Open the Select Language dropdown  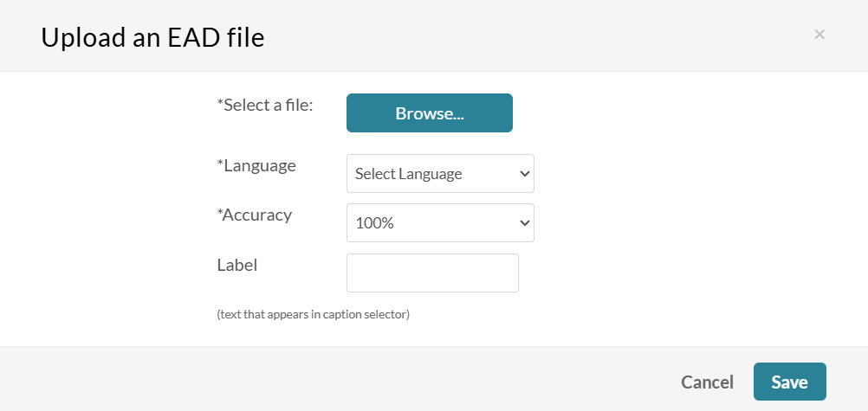tap(440, 174)
